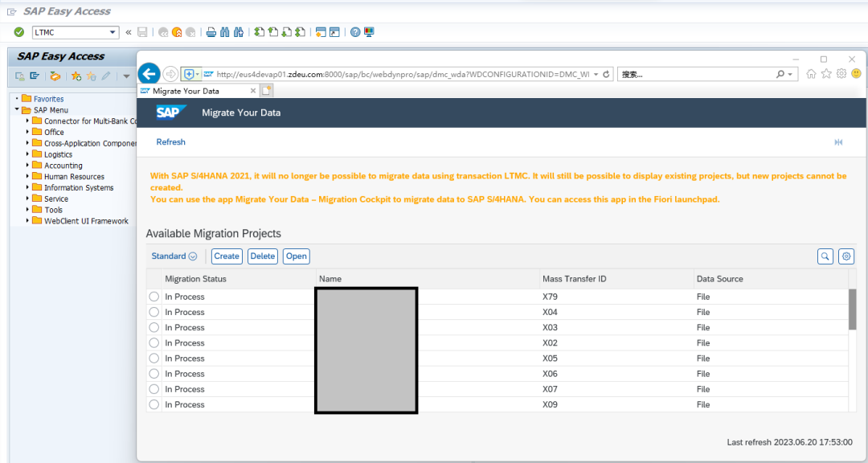This screenshot has width=868, height=463.
Task: Click the Last Page icon
Action: 300,32
